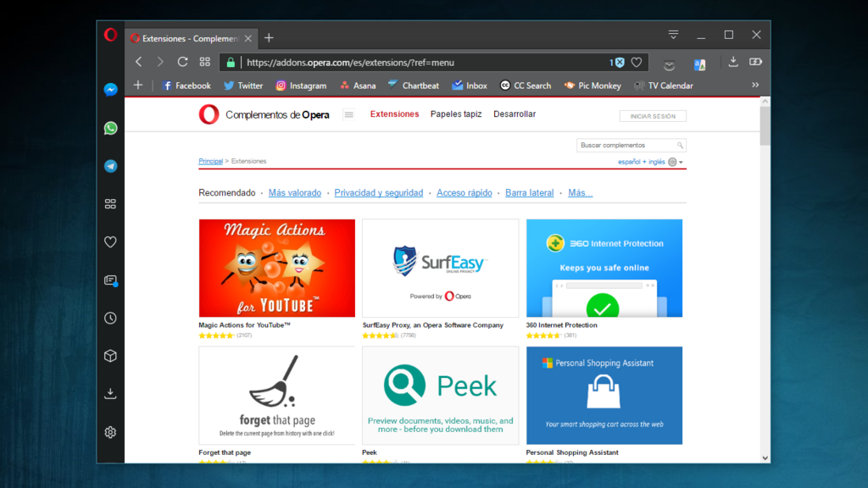
Task: Open browser History from the sidebar clock icon
Action: (x=109, y=318)
